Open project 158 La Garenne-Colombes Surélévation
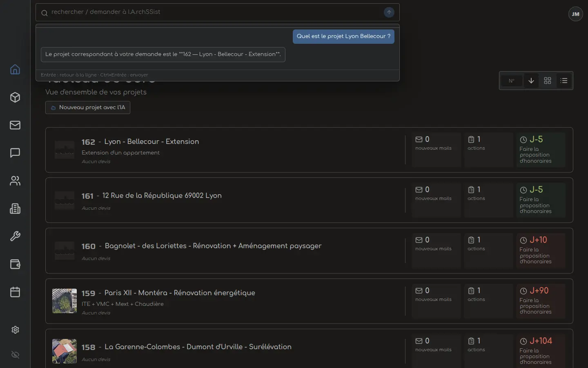Image resolution: width=588 pixels, height=368 pixels. pos(309,348)
